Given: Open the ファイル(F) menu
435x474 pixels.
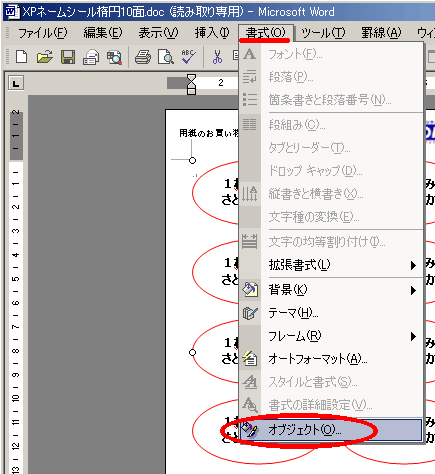Looking at the screenshot, I should (x=42, y=33).
